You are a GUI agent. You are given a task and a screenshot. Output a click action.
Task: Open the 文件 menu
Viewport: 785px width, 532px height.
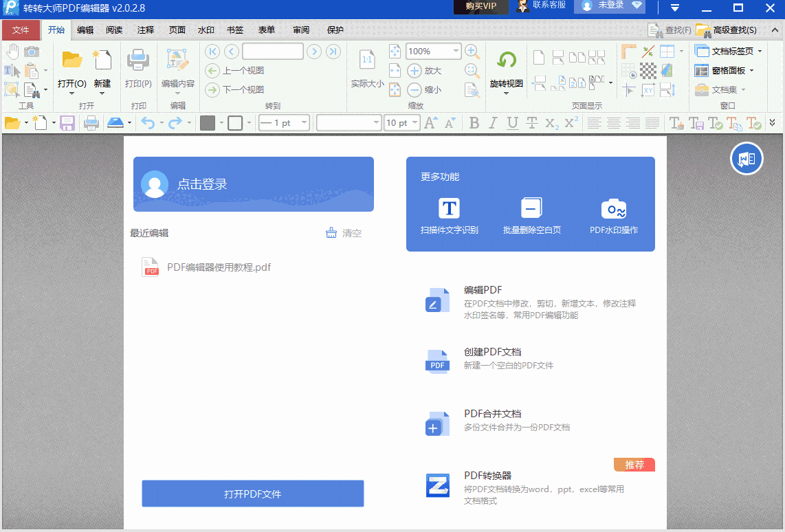[21, 30]
